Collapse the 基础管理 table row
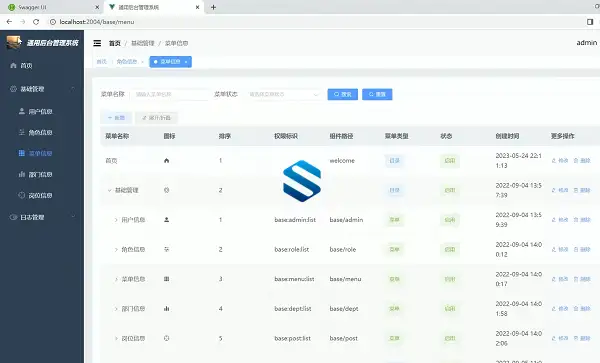 109,190
